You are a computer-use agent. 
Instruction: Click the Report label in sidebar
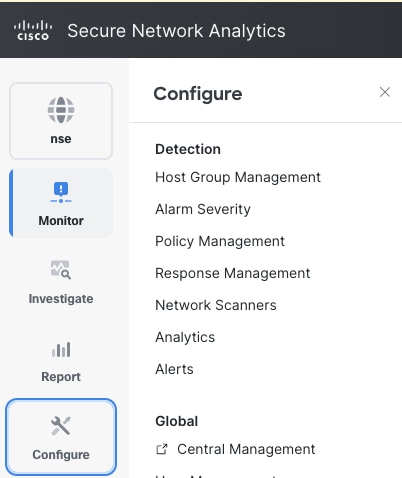[61, 377]
